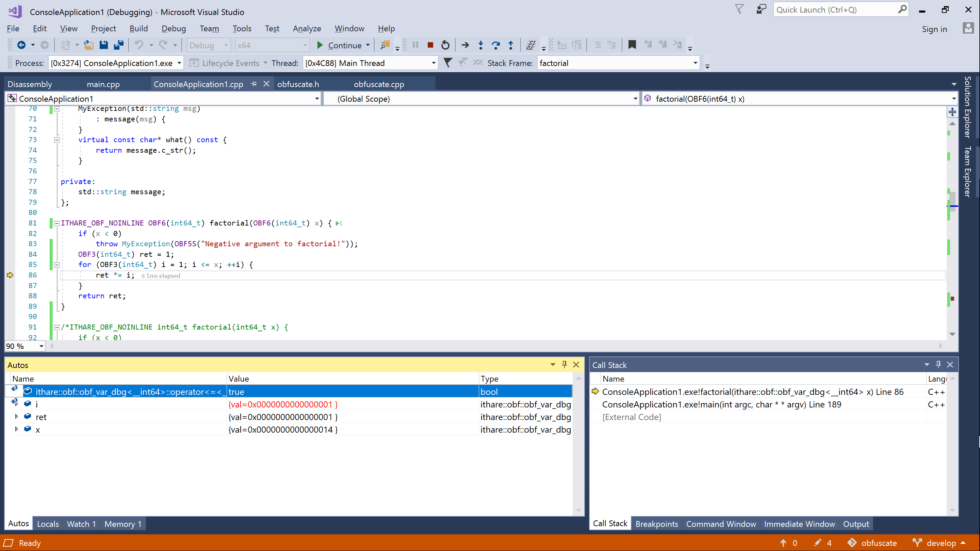
Task: Click the Step Out icon
Action: tap(511, 45)
